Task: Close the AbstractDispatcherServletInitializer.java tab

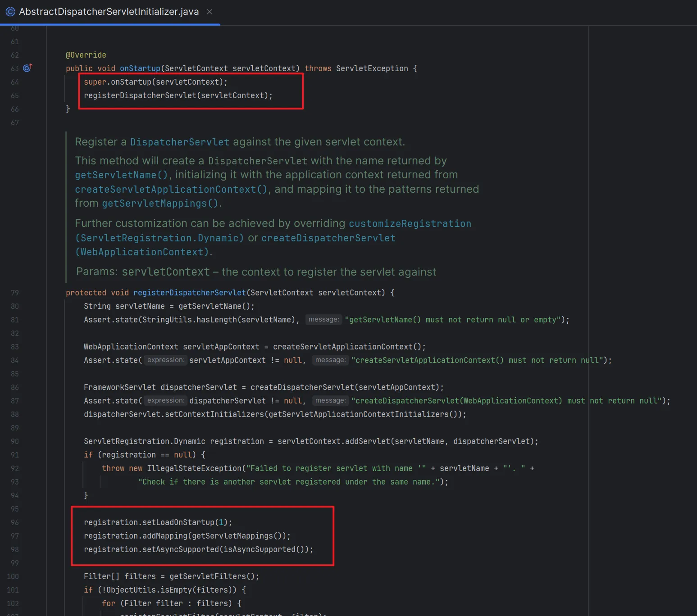Action: pyautogui.click(x=210, y=12)
